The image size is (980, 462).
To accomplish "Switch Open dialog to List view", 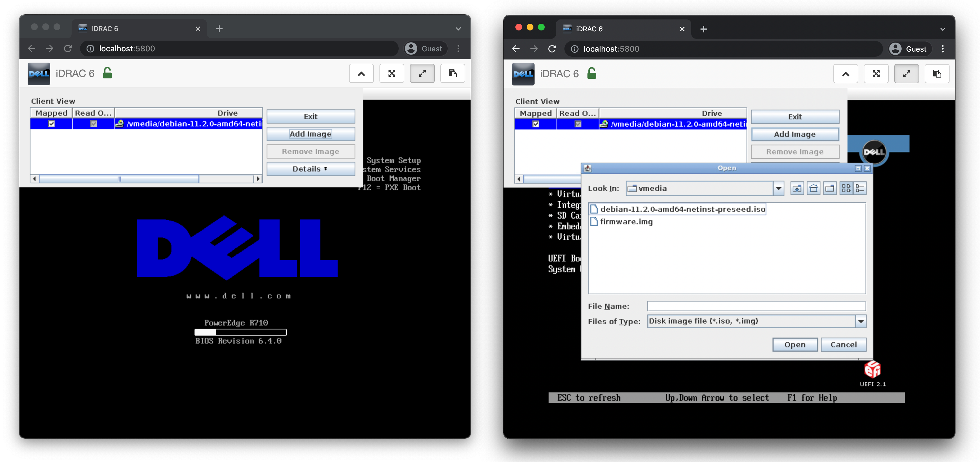I will 846,188.
